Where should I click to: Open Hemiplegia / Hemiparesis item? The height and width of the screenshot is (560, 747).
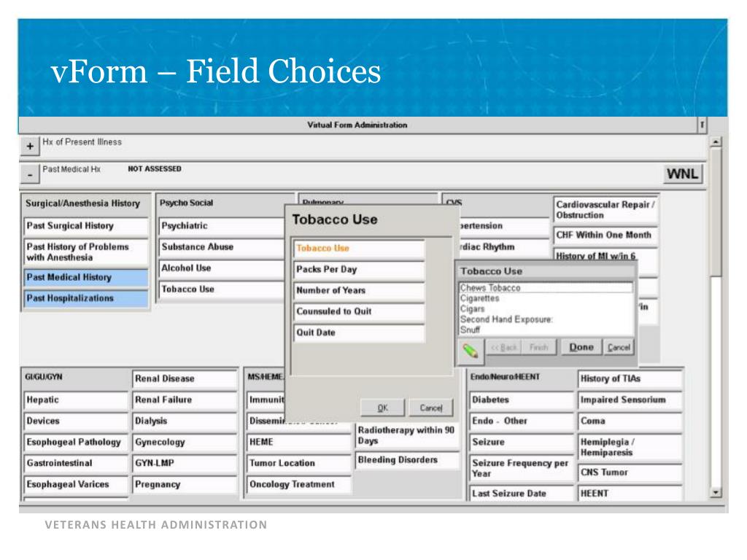(x=630, y=447)
